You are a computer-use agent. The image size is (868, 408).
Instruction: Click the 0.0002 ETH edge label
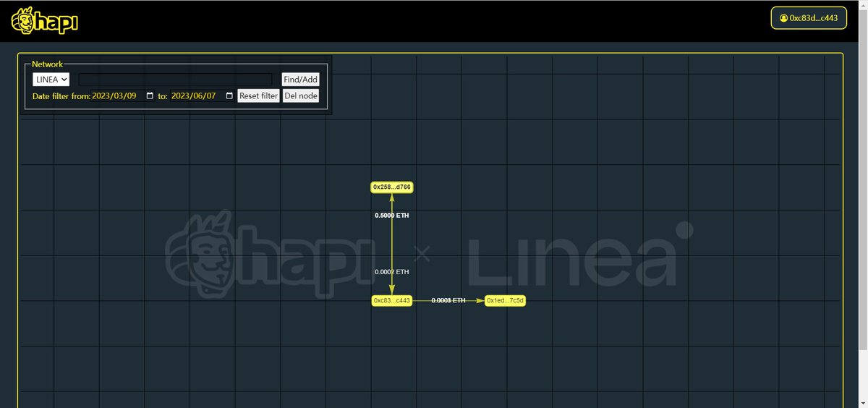[x=392, y=272]
